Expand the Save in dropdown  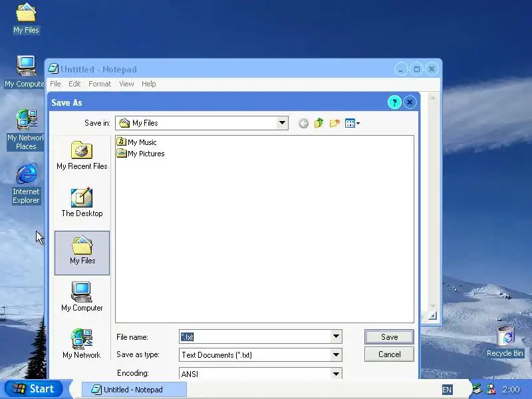tap(282, 123)
